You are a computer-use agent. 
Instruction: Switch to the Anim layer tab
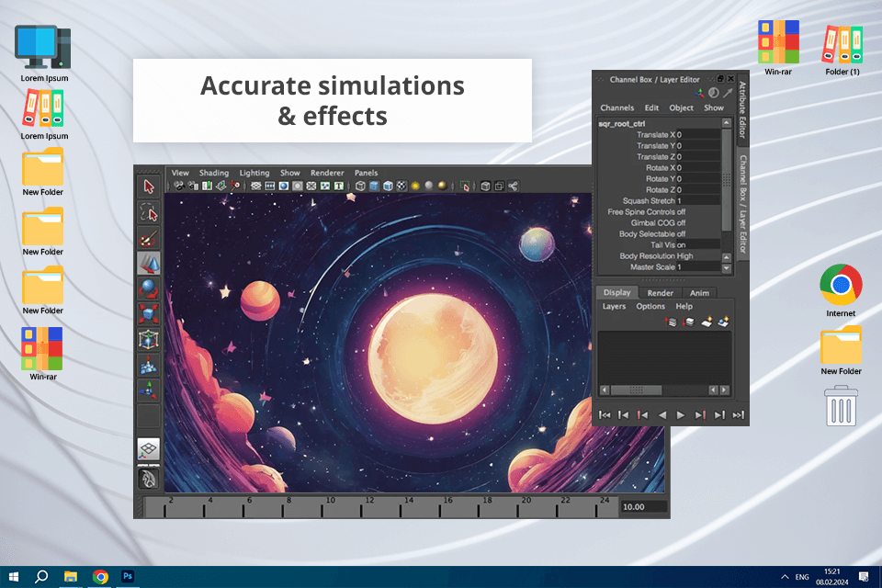tap(699, 292)
